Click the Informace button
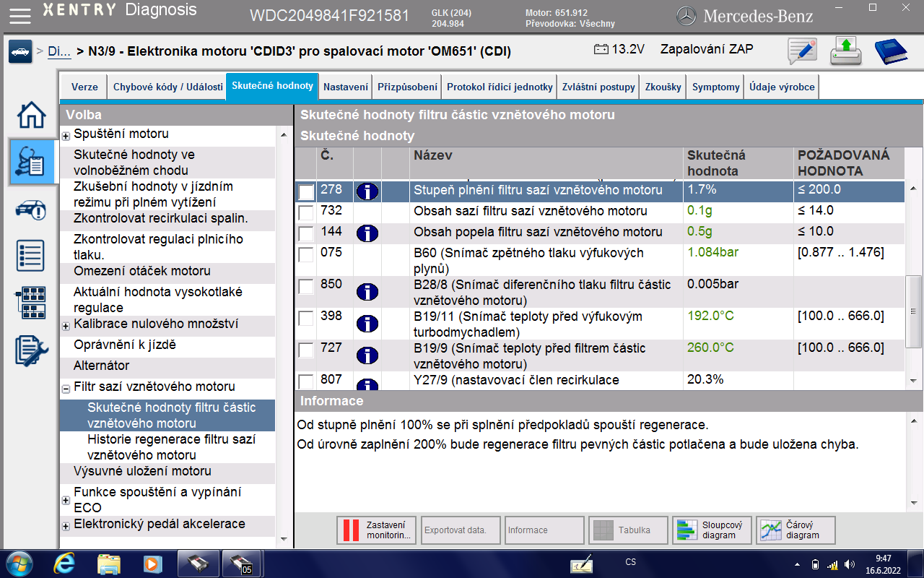Viewport: 924px width, 578px height. [x=544, y=530]
